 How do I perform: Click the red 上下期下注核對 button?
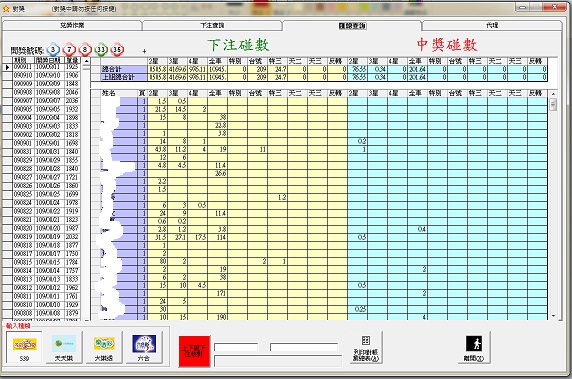tap(194, 351)
